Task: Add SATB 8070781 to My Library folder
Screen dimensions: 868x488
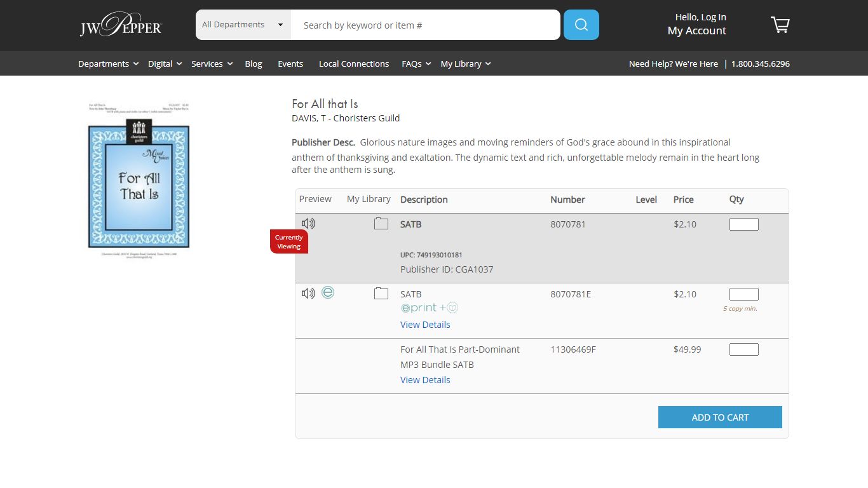Action: click(x=381, y=223)
